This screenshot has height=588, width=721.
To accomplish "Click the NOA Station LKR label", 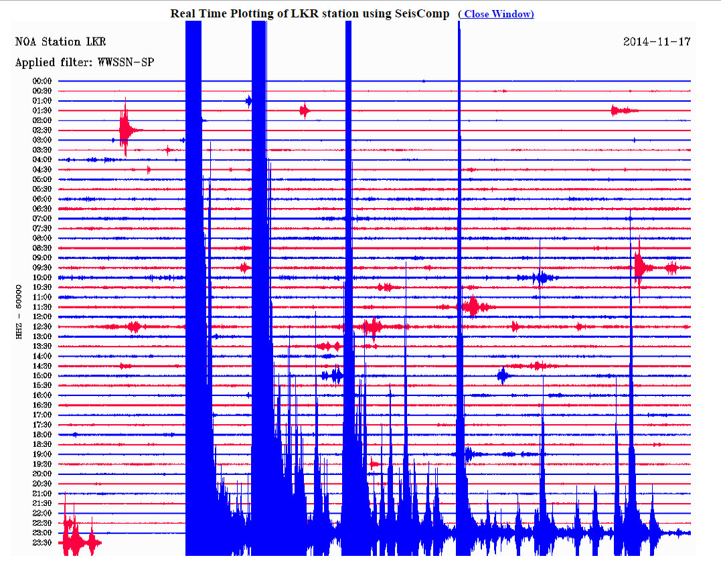I will click(x=60, y=42).
